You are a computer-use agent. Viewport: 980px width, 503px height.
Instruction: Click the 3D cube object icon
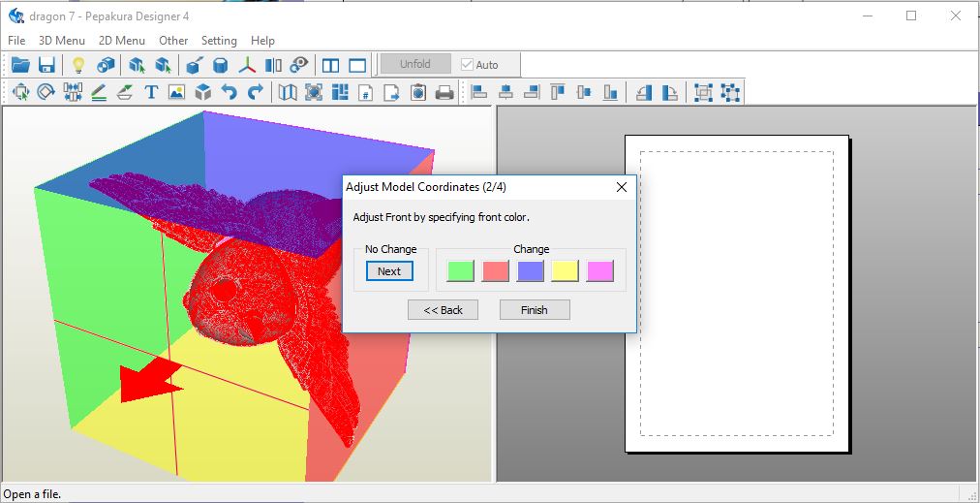203,93
